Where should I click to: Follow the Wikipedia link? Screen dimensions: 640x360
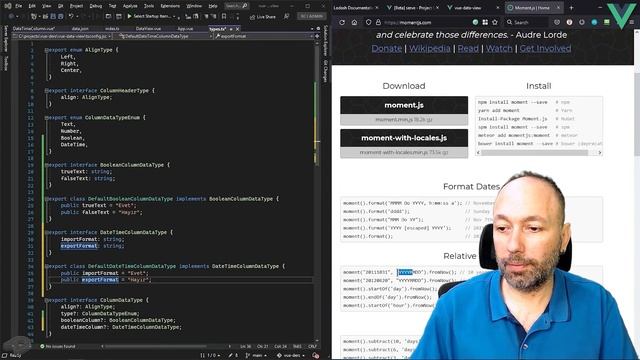pyautogui.click(x=429, y=48)
